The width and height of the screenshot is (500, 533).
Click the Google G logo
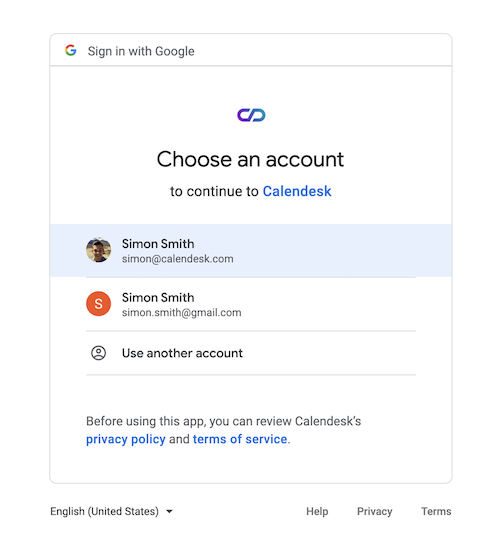pos(71,50)
